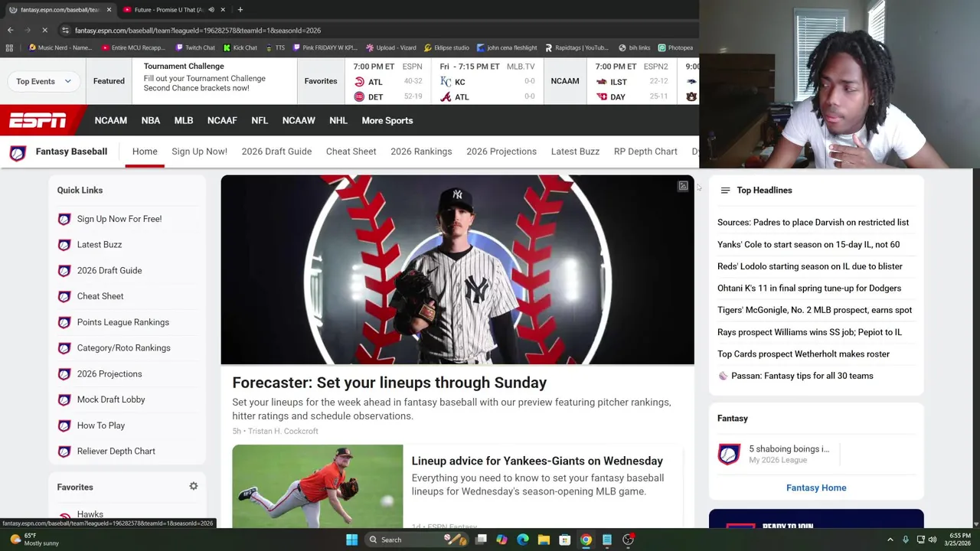The height and width of the screenshot is (551, 980).
Task: Open the Kick Chat bookmark
Action: click(x=240, y=47)
